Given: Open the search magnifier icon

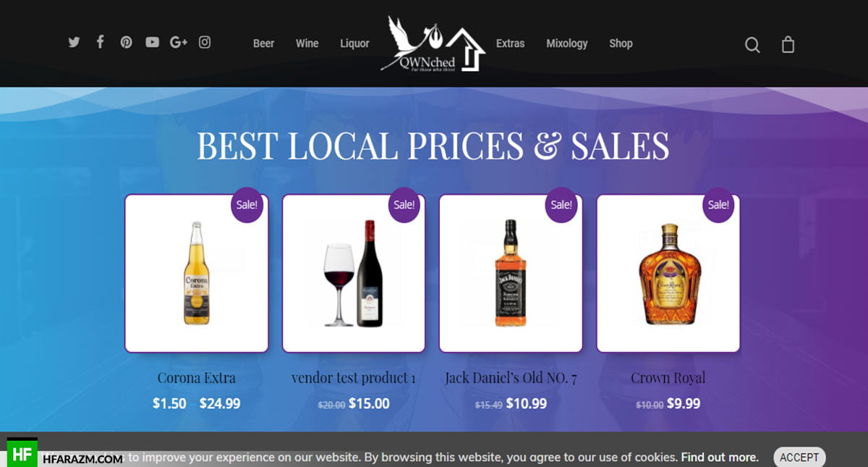Looking at the screenshot, I should point(752,45).
